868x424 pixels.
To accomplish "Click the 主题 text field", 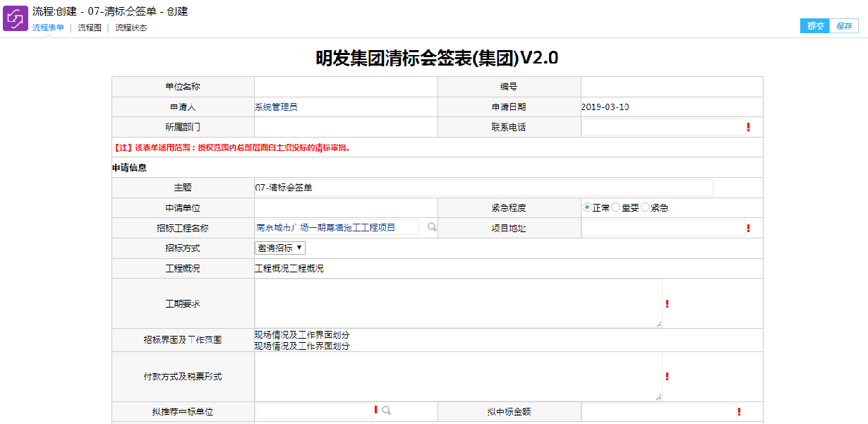I will [x=483, y=188].
